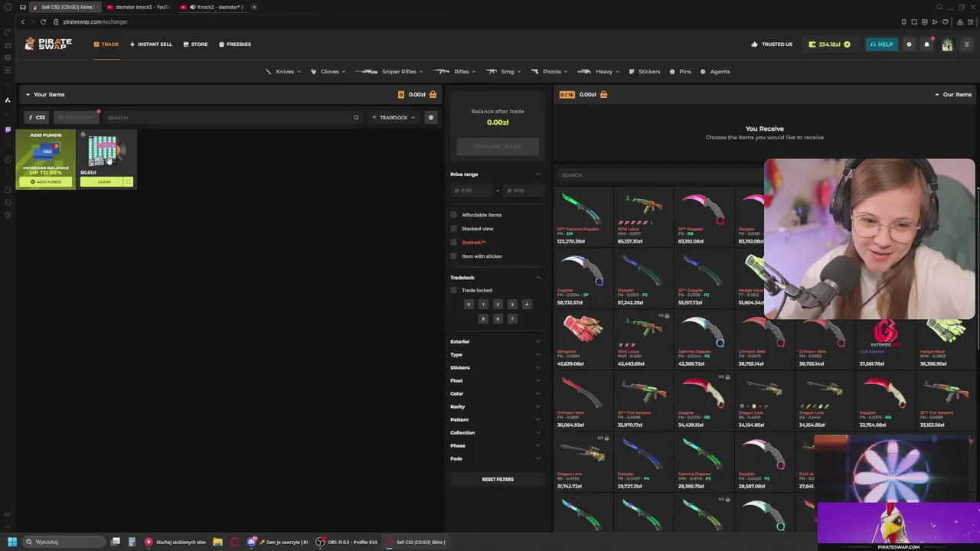Screen dimensions: 980x551
Task: Go to the Instant Sell tab
Action: point(152,44)
